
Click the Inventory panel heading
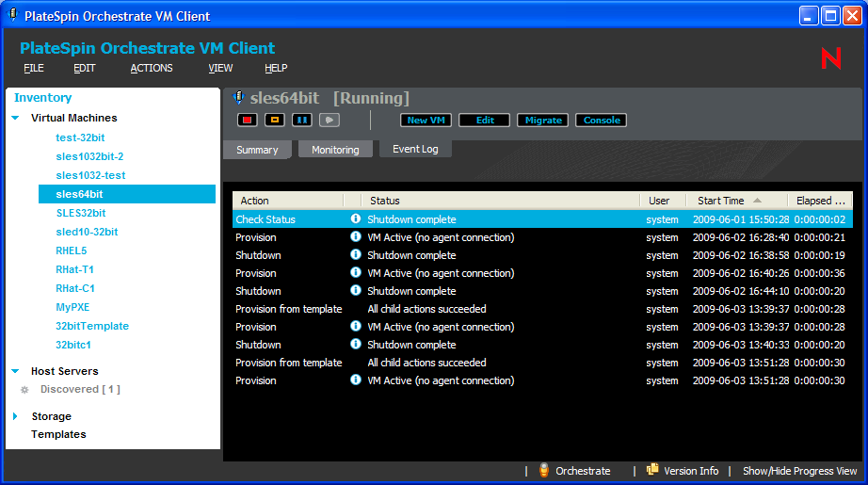tap(42, 97)
